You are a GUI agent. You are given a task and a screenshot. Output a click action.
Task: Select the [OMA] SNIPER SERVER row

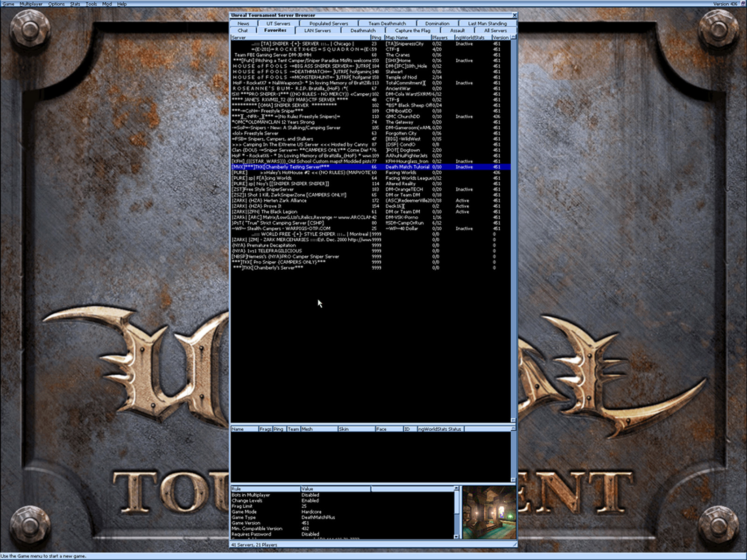[x=371, y=105]
